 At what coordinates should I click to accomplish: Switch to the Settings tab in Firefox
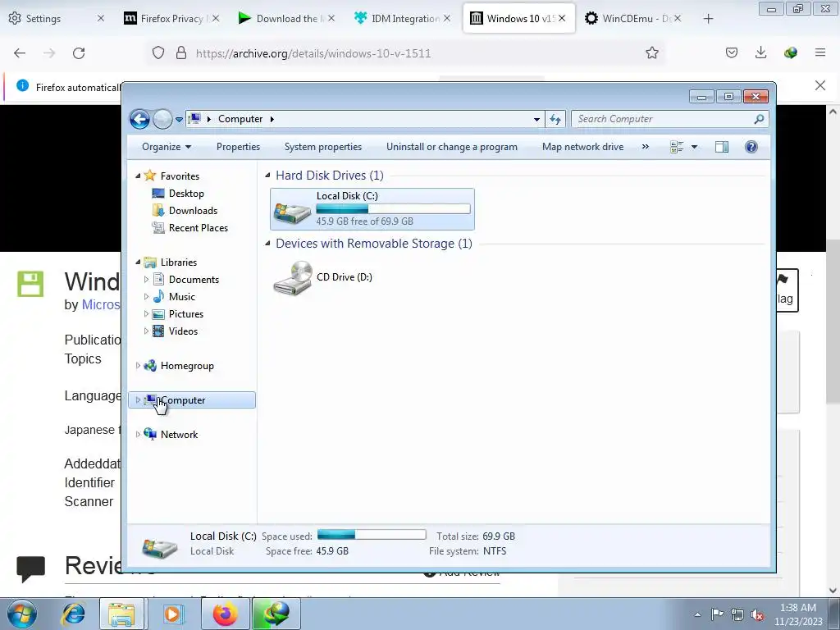[x=43, y=18]
